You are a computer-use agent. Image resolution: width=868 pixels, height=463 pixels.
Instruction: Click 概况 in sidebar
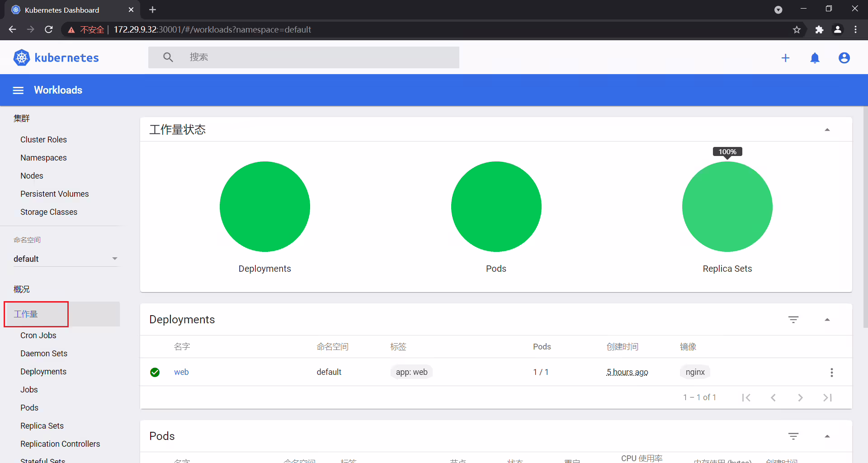(22, 289)
